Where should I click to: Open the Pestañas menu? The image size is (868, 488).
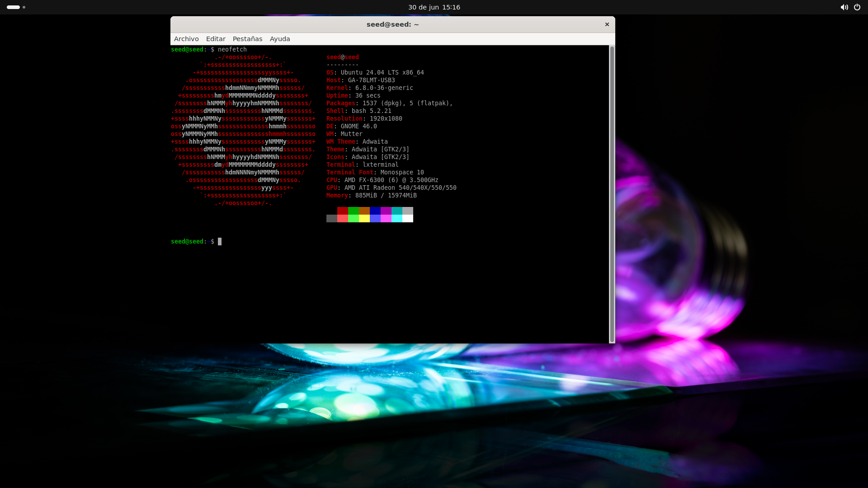247,39
